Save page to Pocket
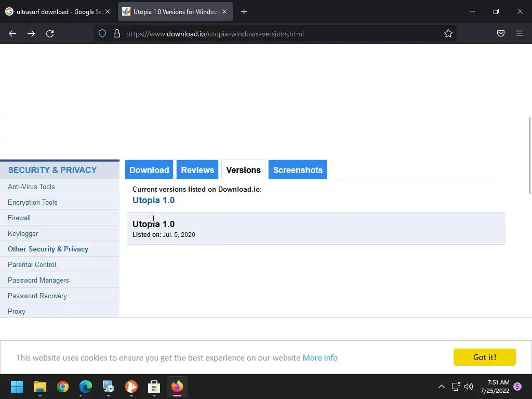The width and height of the screenshot is (532, 399). point(501,33)
